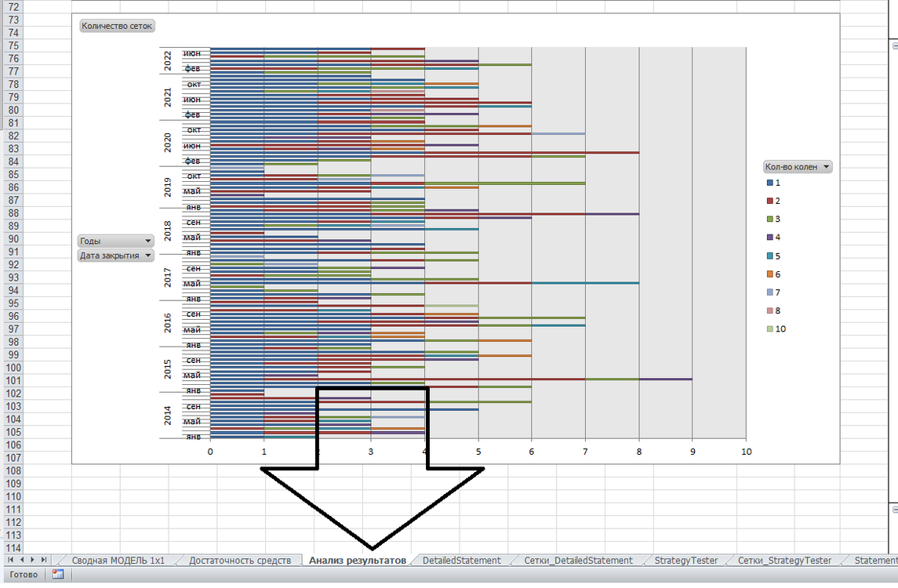Select row header 100
This screenshot has height=588, width=898.
pos(13,368)
